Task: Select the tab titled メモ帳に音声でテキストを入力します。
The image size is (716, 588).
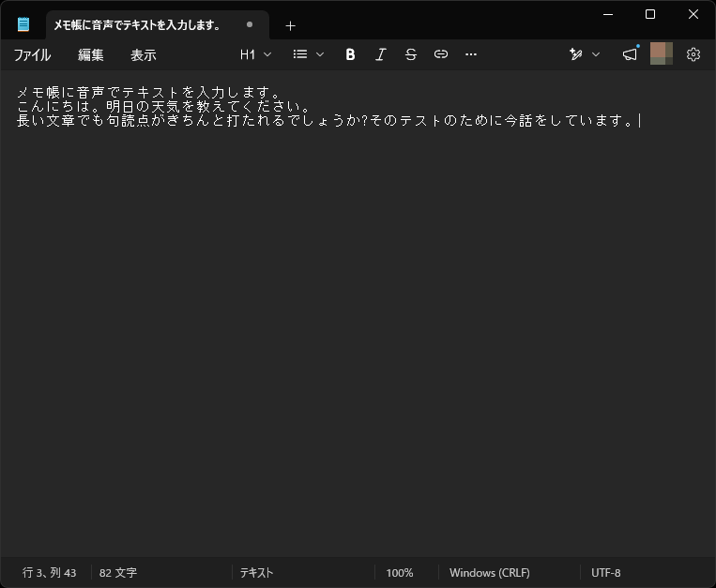Action: point(158,25)
